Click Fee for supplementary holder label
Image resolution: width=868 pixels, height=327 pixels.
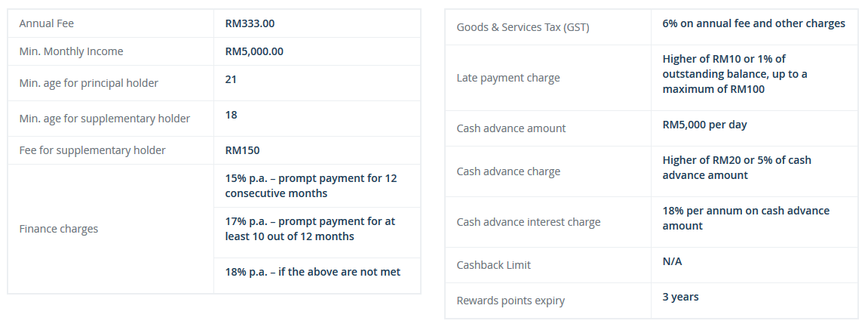coord(92,150)
